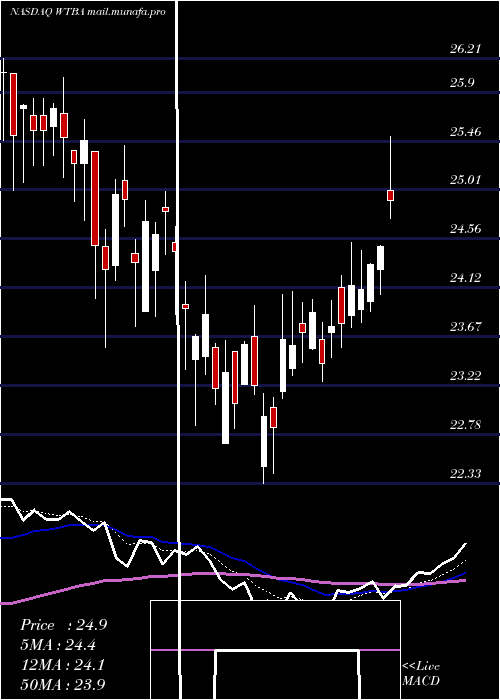Image resolution: width=500 pixels, height=700 pixels.
Task: Click the 12MA : 24.1 readout
Action: (62, 665)
